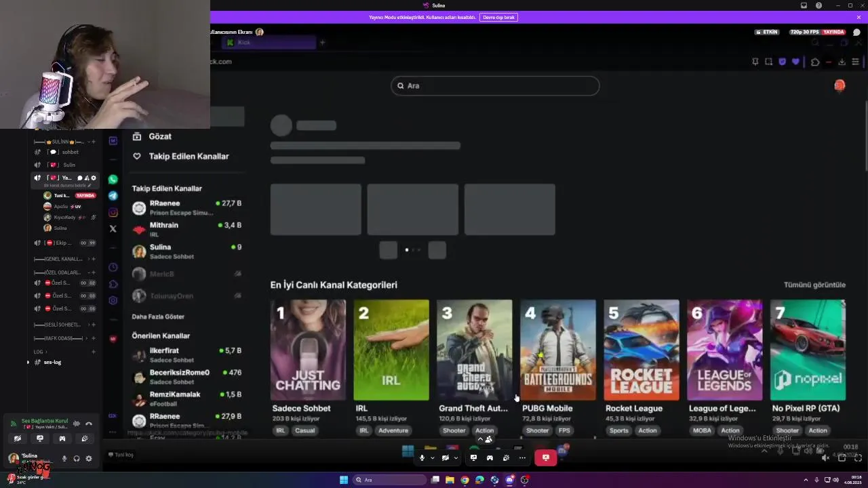The width and height of the screenshot is (868, 488).
Task: Dismiss the purple Streamer Mode banner
Action: (859, 17)
